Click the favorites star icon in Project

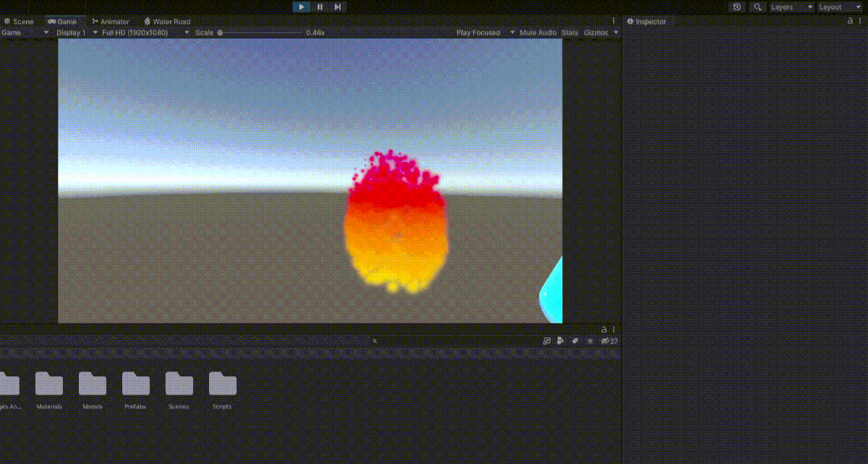tap(590, 341)
